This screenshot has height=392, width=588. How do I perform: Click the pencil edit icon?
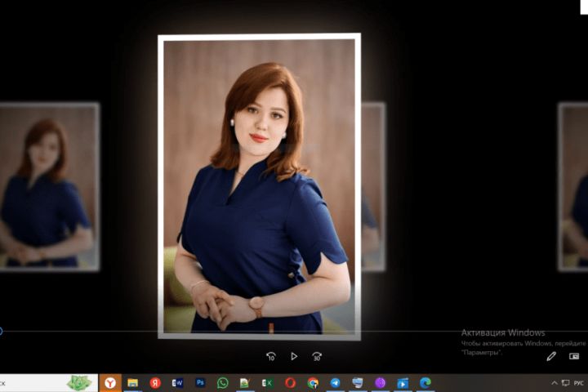pos(551,356)
